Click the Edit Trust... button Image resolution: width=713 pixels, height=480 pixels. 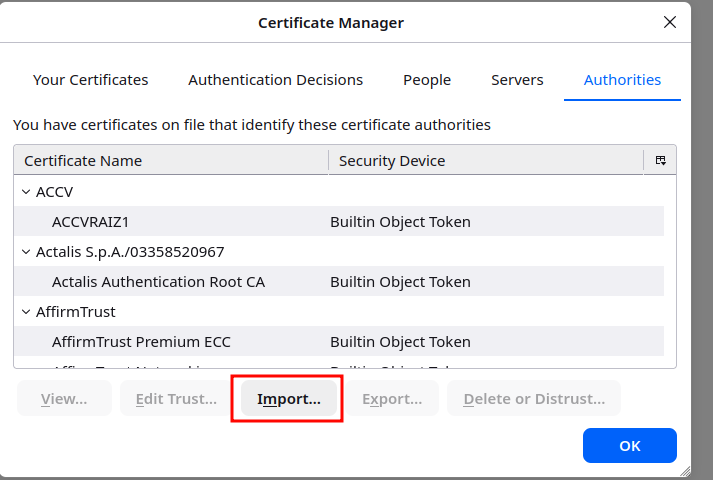tap(176, 399)
